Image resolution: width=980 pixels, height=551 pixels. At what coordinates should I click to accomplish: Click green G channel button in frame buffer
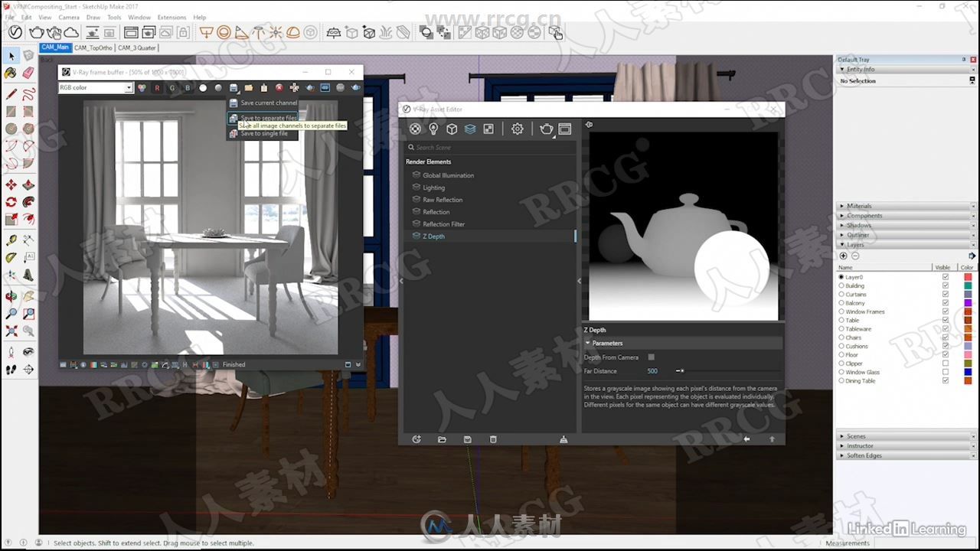point(172,88)
